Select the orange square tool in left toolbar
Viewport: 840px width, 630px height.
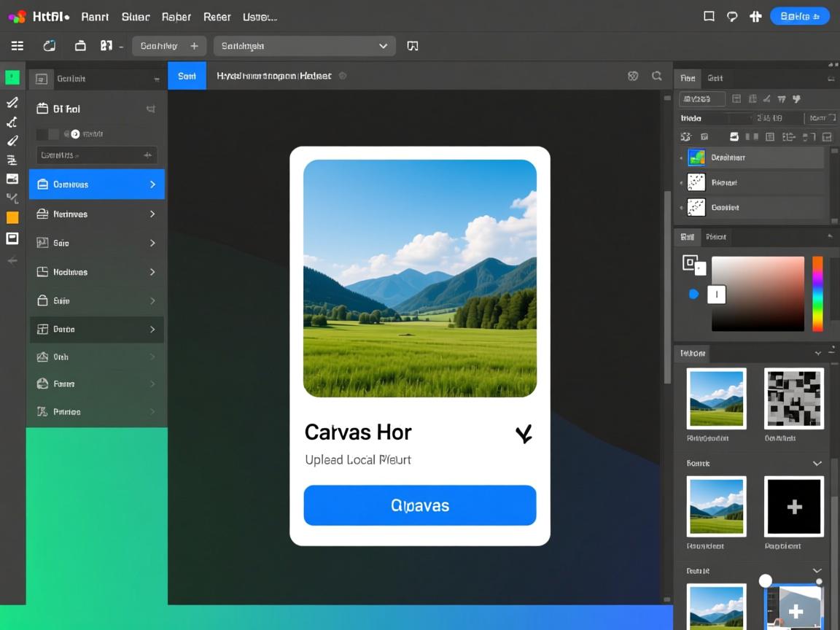tap(12, 217)
